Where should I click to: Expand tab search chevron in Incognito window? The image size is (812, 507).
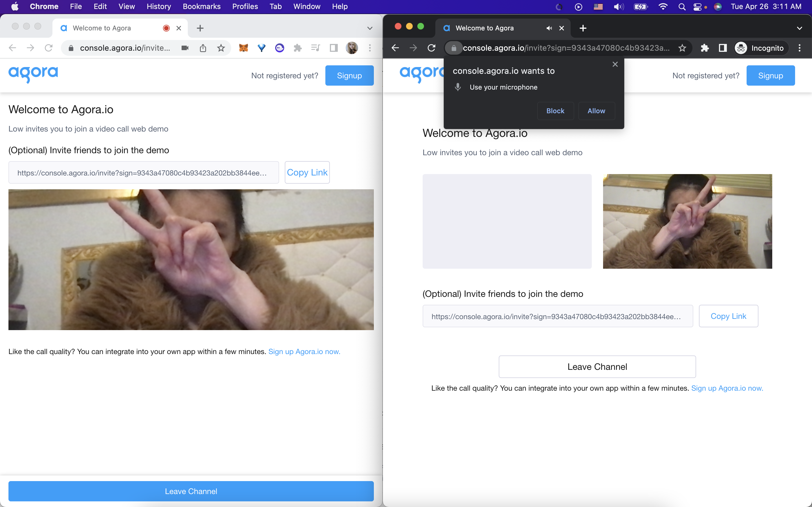(799, 28)
